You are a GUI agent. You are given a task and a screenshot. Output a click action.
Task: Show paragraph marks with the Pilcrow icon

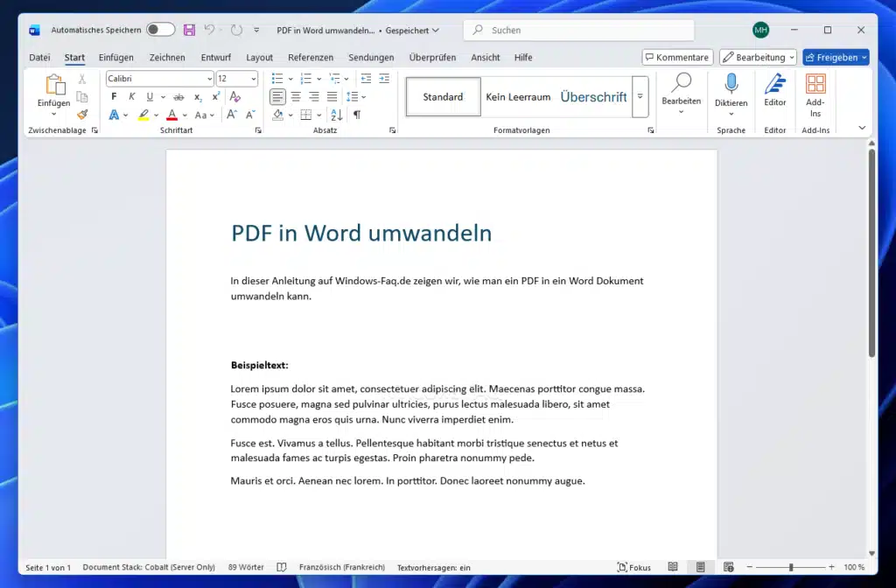pos(357,115)
